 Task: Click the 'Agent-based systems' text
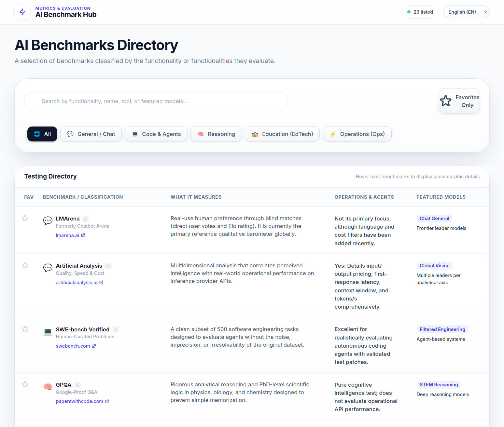coord(441,339)
